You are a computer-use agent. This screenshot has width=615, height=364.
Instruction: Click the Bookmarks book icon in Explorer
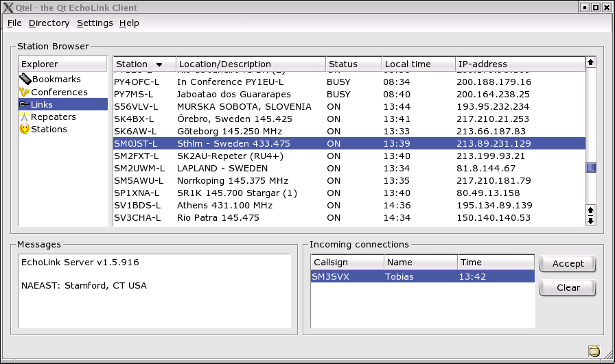click(x=25, y=80)
